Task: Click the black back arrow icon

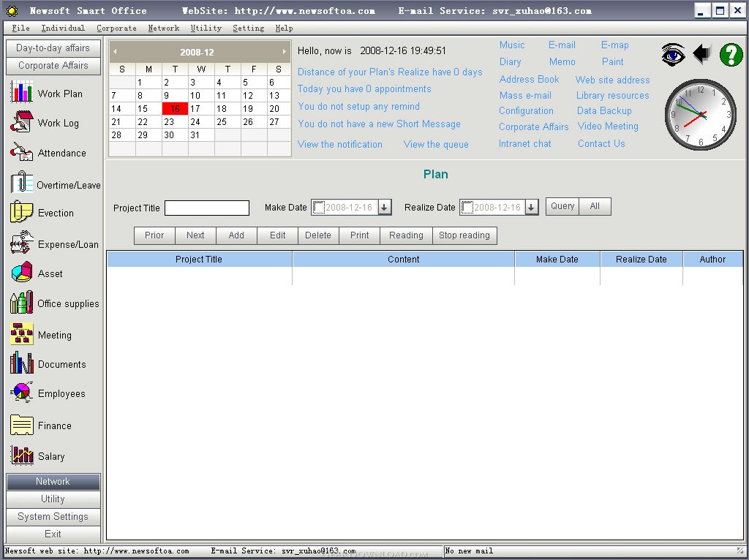Action: pyautogui.click(x=702, y=54)
